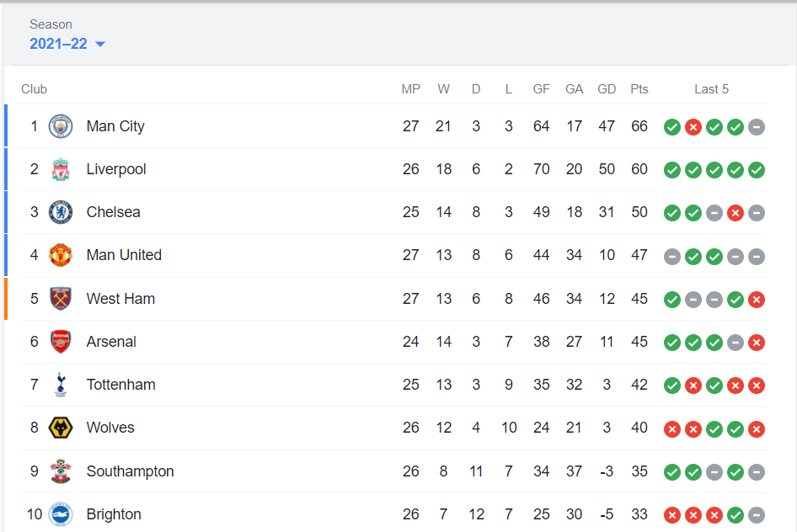Click the Liverpool club crest

61,169
